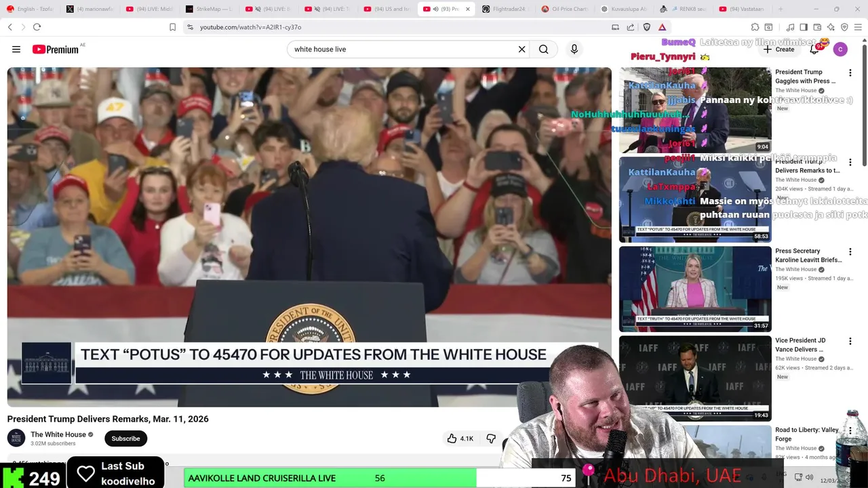
Task: Open Leo AI sparkle icon
Action: click(x=831, y=27)
